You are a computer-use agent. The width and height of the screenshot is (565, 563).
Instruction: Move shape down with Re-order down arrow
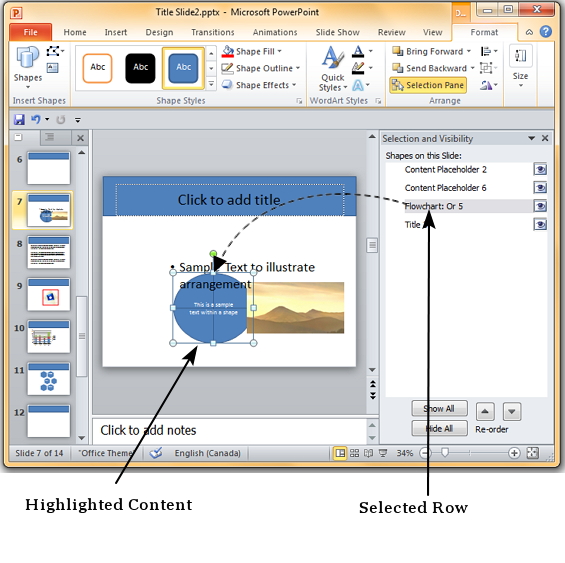[x=512, y=412]
